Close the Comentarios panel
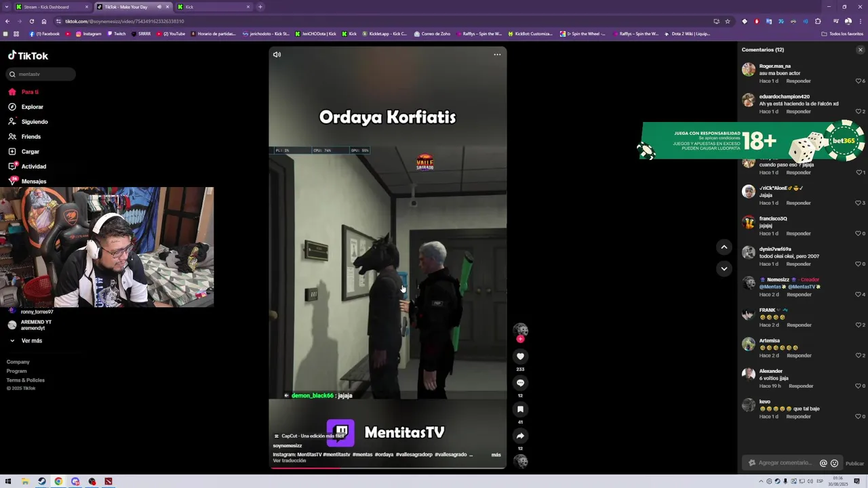 point(861,49)
